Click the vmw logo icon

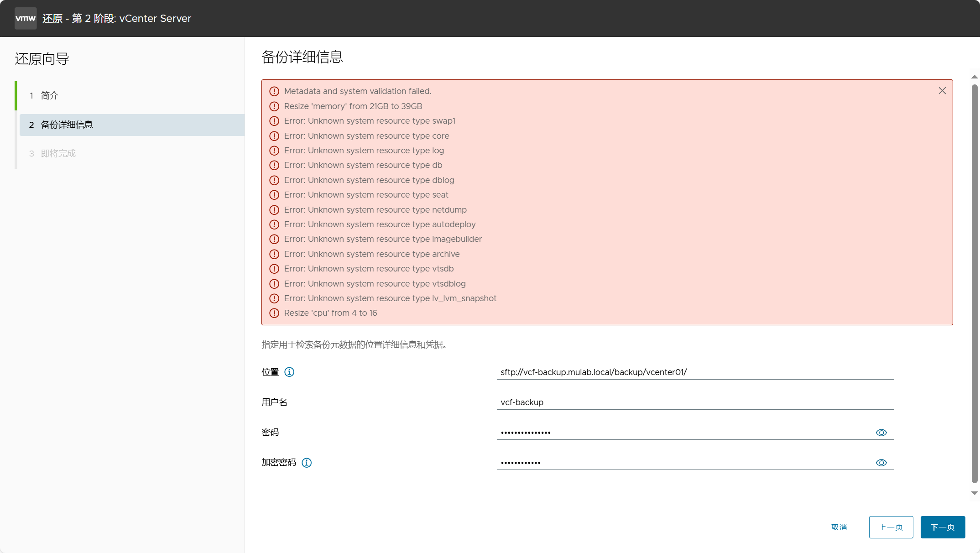26,18
